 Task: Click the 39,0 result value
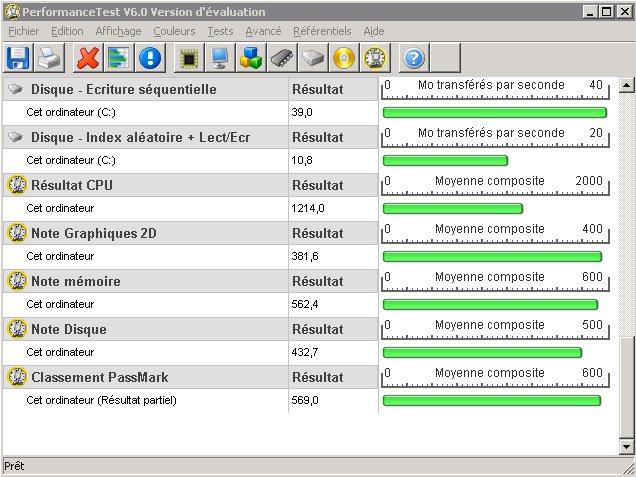tap(302, 112)
